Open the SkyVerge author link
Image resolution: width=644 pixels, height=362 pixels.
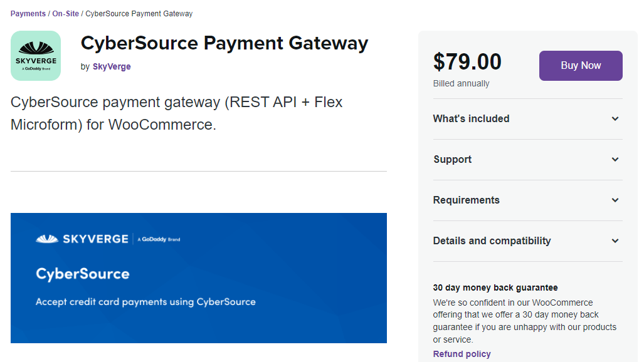[112, 67]
